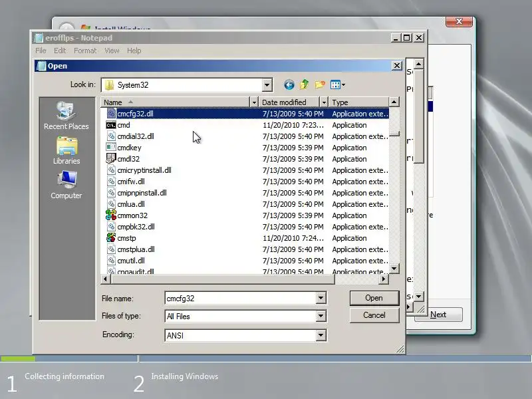
Task: Expand the File name dropdown arrow
Action: 321,298
